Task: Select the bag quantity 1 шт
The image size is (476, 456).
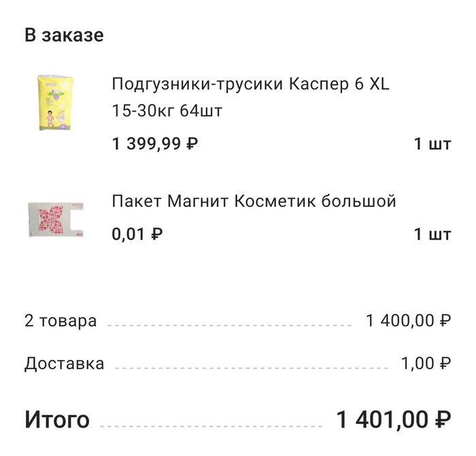Action: (x=432, y=235)
